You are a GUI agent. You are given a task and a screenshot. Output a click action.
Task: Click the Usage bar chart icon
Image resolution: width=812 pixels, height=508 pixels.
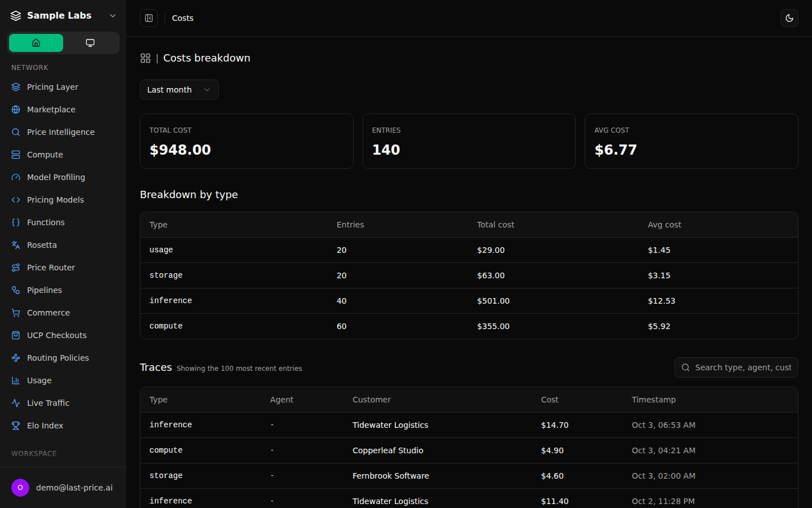pos(16,380)
